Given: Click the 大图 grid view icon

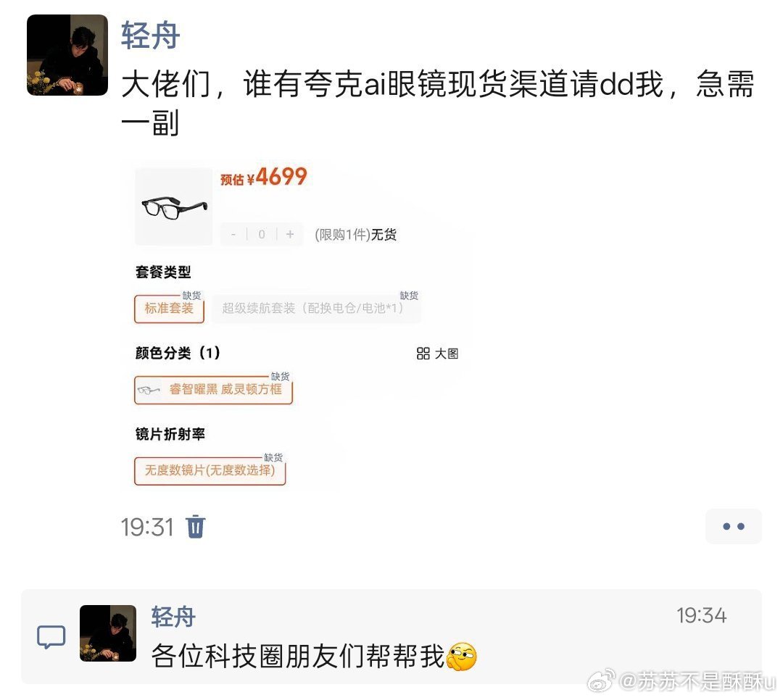Looking at the screenshot, I should (423, 354).
